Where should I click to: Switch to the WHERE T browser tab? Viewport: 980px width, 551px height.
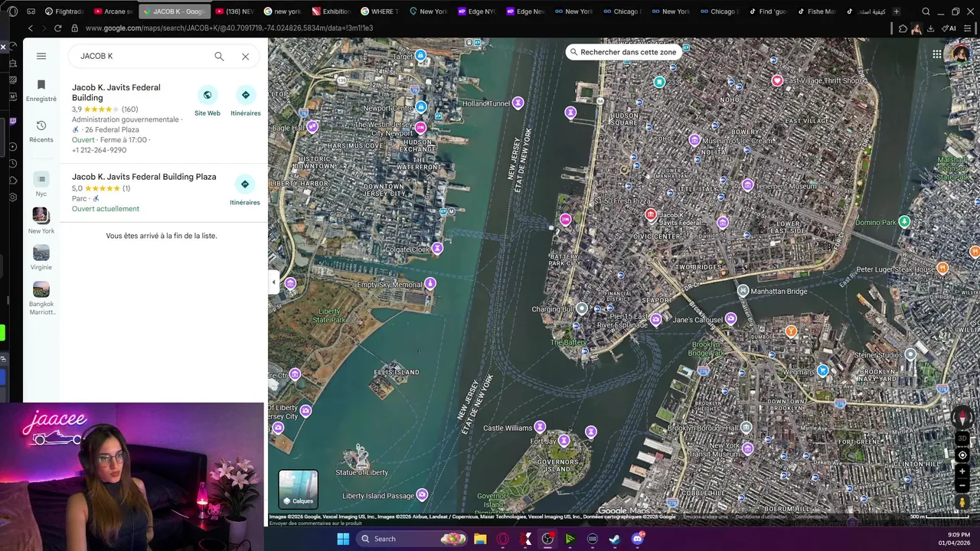(x=379, y=11)
